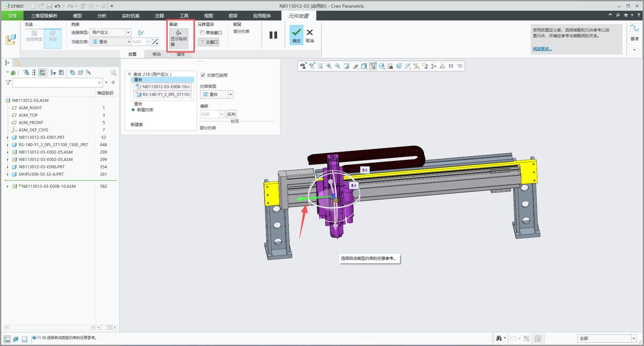
Task: Switch to the Placement panel tab
Action: click(x=132, y=54)
